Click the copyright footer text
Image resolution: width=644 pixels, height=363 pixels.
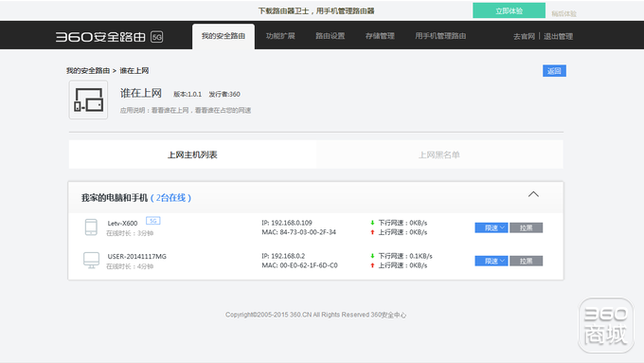point(315,315)
